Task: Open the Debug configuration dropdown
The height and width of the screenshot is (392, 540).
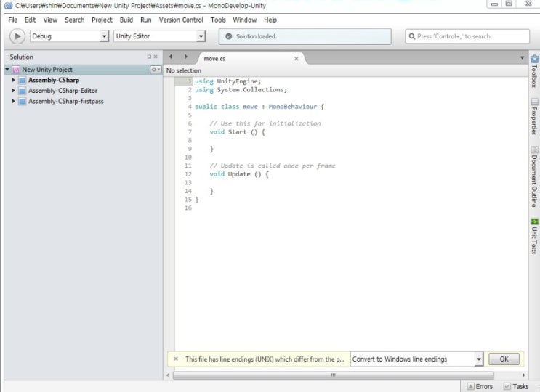Action: pyautogui.click(x=70, y=36)
